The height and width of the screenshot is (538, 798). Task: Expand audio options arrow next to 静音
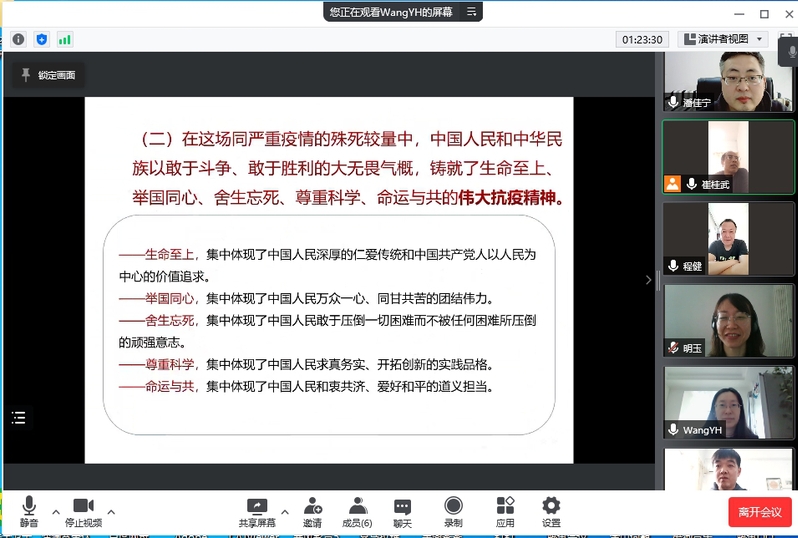click(x=56, y=511)
